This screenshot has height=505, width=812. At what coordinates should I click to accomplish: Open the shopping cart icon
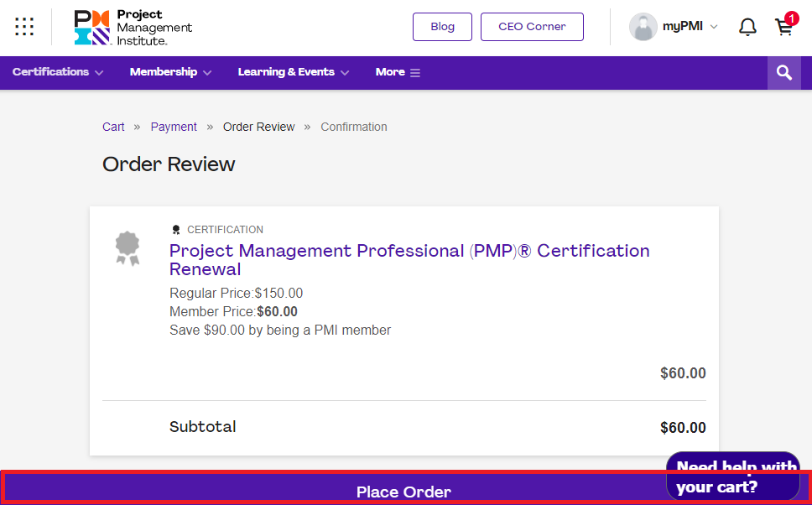click(784, 27)
